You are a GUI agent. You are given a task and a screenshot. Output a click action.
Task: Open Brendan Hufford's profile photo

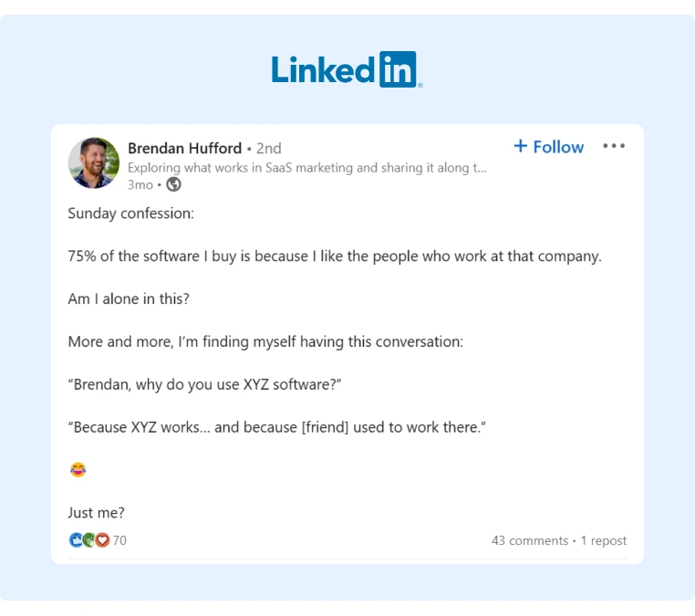[94, 162]
